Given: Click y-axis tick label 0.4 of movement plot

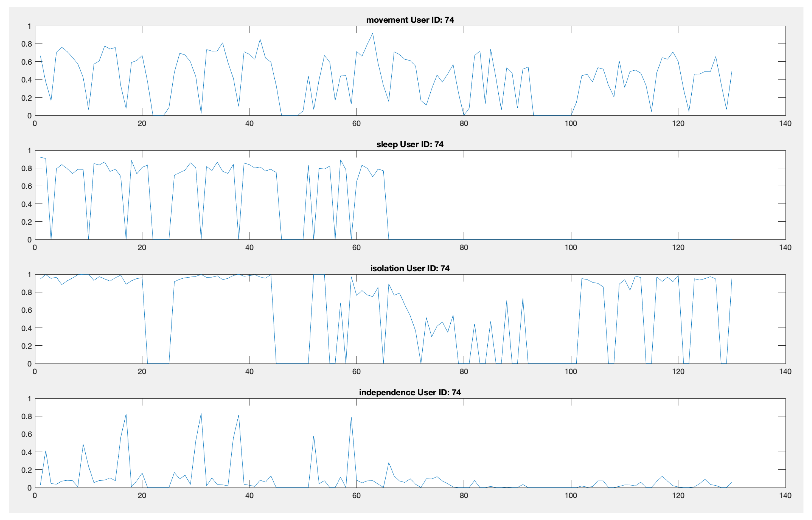Looking at the screenshot, I should [x=27, y=80].
